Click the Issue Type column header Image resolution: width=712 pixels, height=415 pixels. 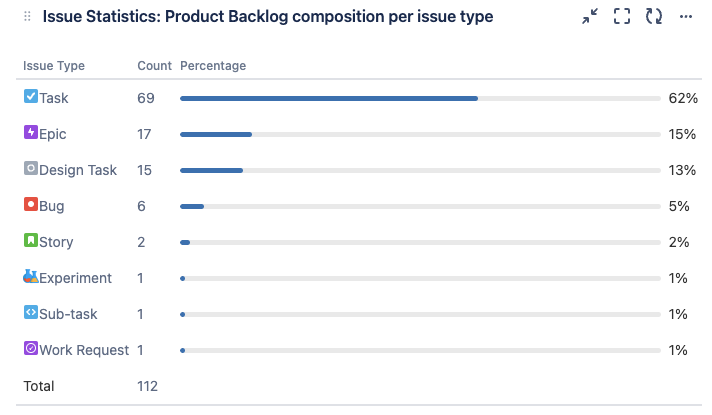(x=54, y=66)
